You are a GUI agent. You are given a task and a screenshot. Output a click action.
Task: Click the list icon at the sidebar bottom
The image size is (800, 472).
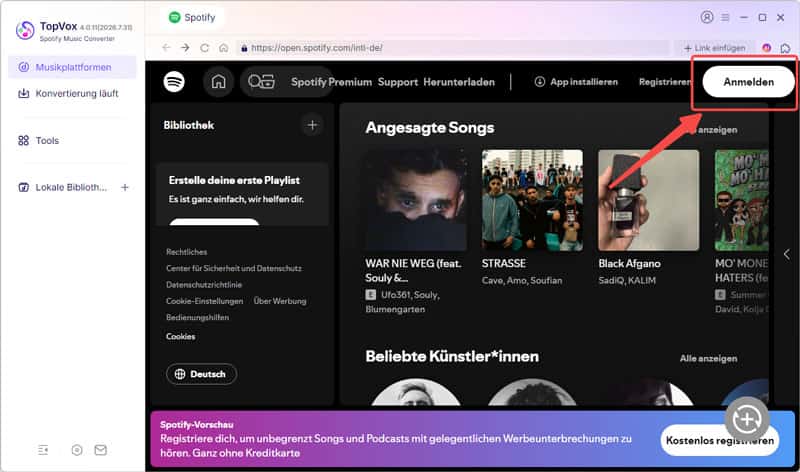(x=43, y=450)
